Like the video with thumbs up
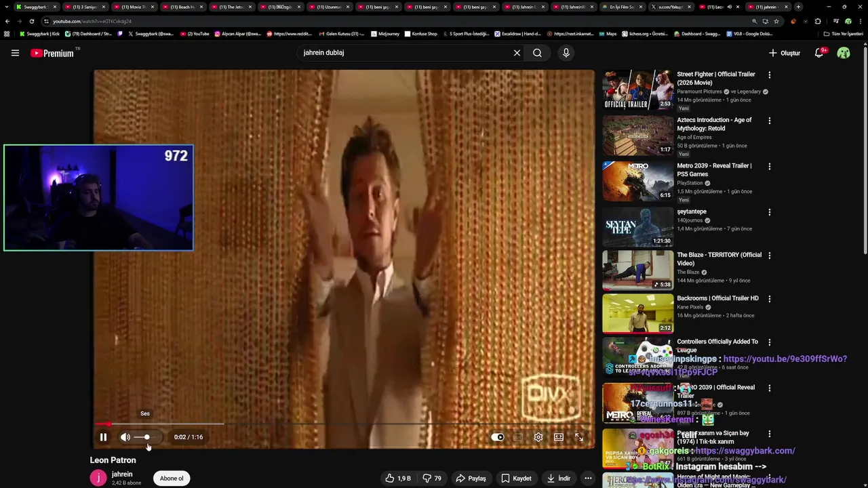 coord(398,479)
